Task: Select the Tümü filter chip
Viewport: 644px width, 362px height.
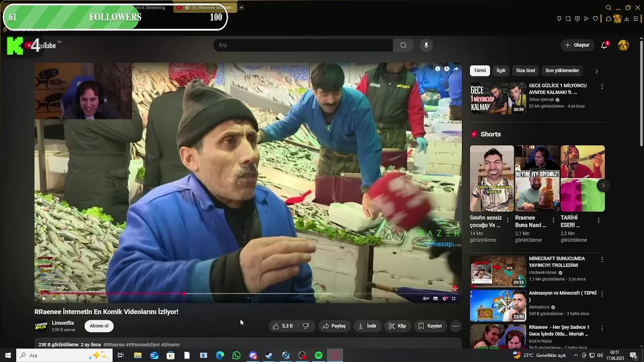Action: point(480,71)
